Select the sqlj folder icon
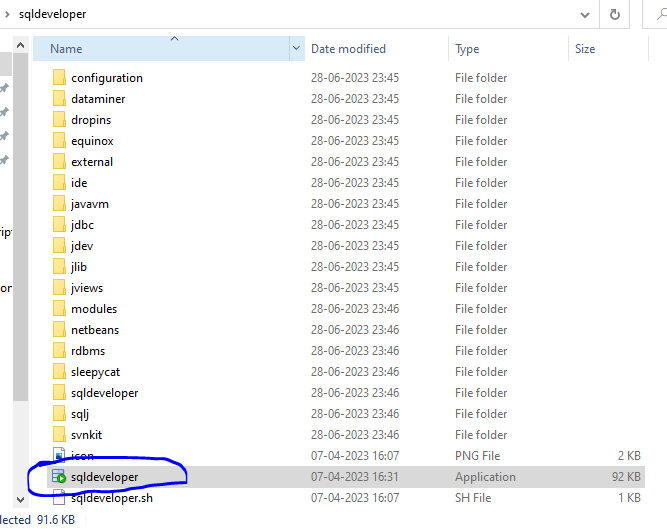 tap(59, 414)
